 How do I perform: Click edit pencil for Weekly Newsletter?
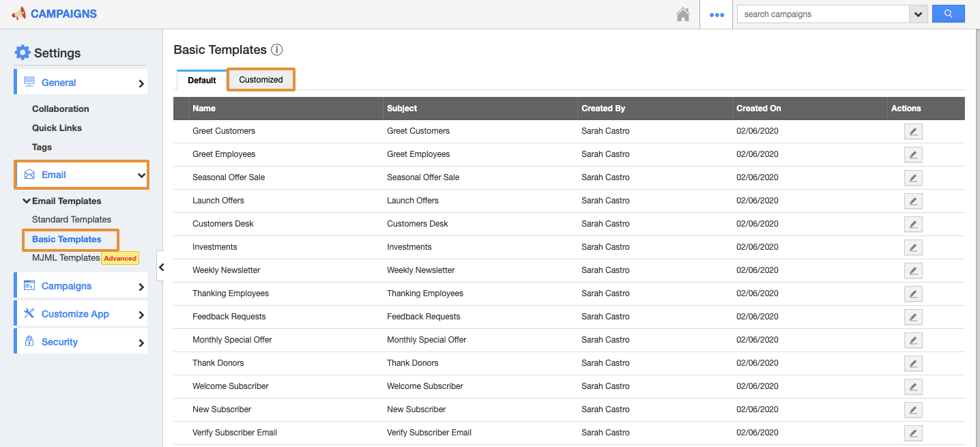click(x=912, y=270)
